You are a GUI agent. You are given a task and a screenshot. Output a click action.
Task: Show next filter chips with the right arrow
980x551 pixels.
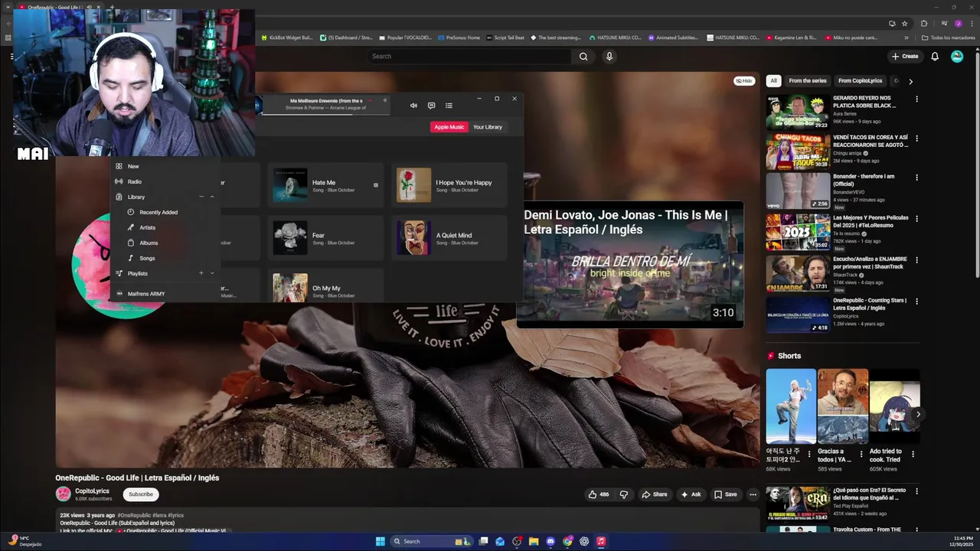910,81
